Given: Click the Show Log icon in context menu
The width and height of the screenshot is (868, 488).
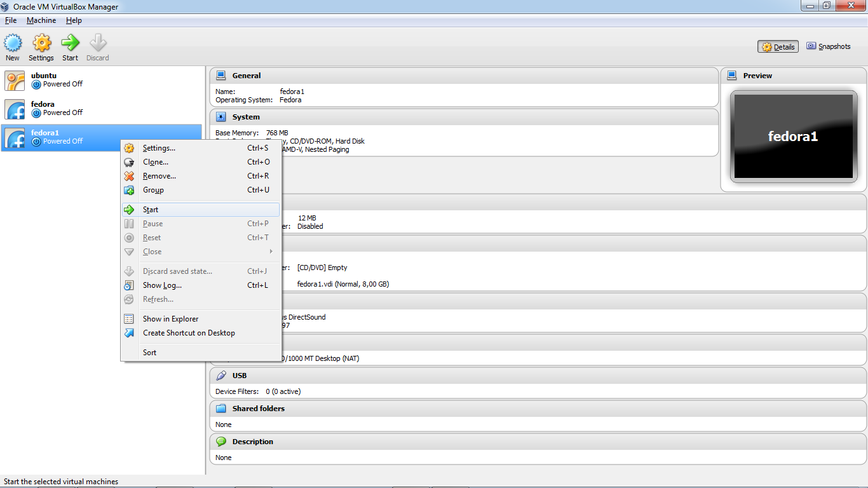Looking at the screenshot, I should pyautogui.click(x=129, y=285).
